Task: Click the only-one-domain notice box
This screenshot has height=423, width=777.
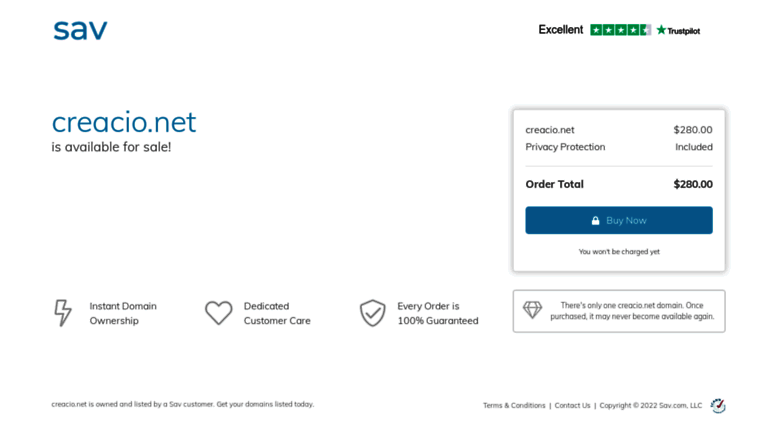Action: point(619,311)
